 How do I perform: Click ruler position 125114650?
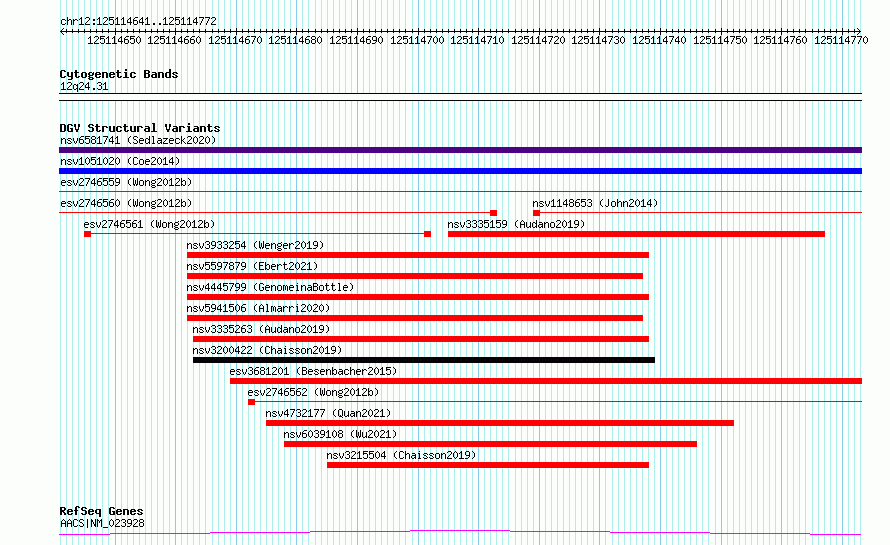114,40
